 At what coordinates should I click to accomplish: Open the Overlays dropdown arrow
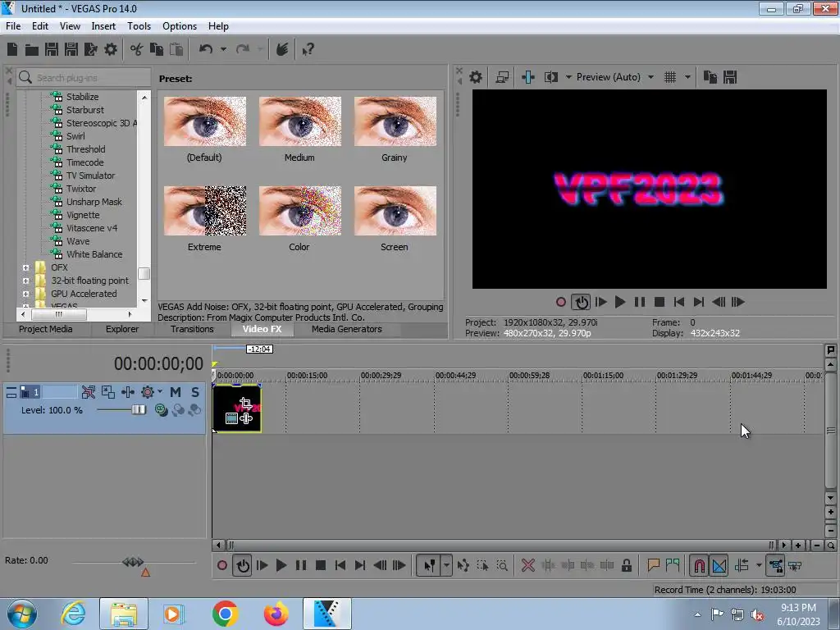click(687, 77)
